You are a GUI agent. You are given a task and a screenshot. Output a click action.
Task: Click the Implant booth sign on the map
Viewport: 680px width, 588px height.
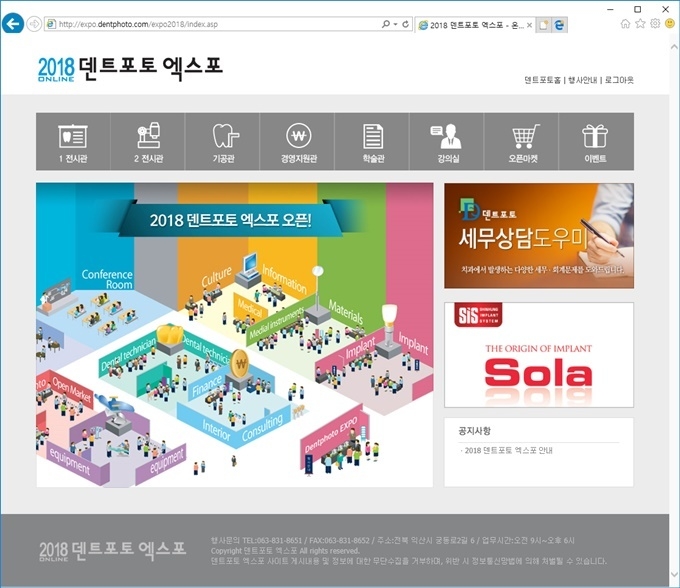point(360,347)
